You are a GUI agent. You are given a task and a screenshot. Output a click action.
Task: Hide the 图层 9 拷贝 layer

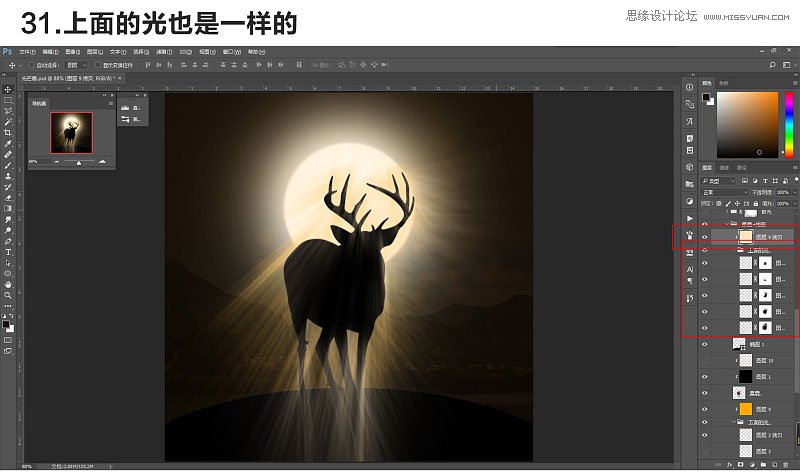coord(705,237)
